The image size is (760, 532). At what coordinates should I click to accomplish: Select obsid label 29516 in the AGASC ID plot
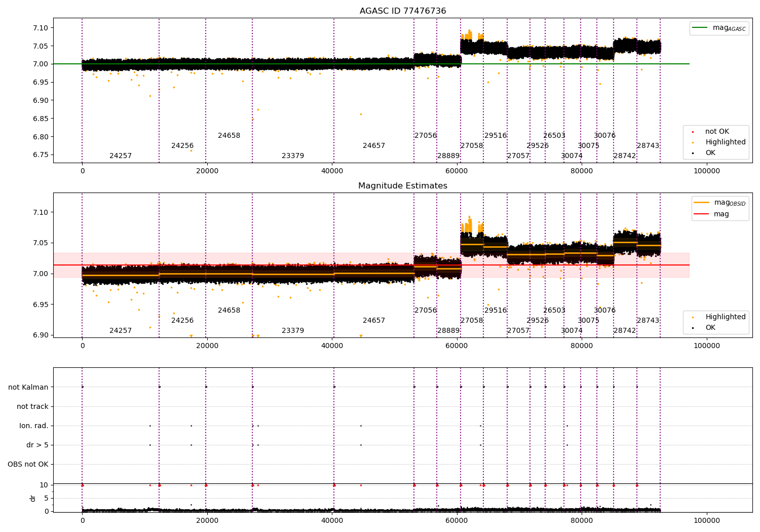point(496,136)
